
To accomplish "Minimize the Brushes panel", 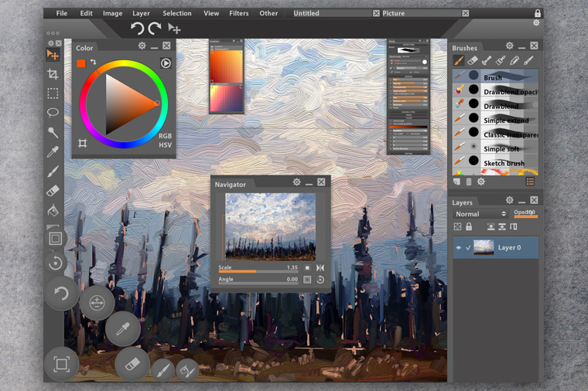I will (x=521, y=47).
